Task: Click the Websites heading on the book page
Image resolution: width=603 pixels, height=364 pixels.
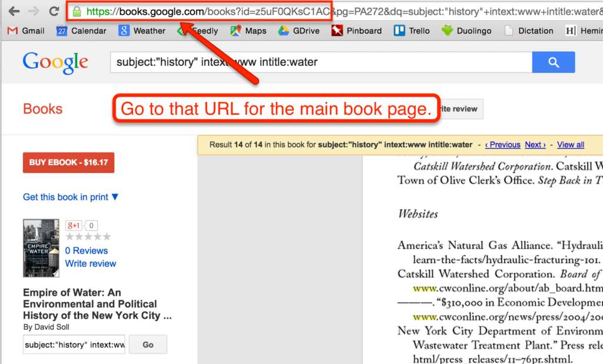Action: pos(418,214)
